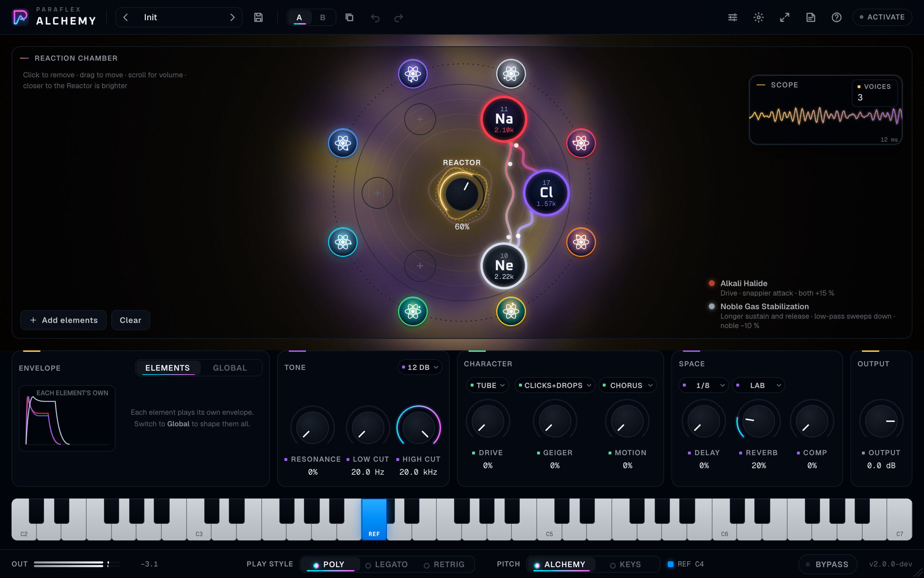Click the Add elements button
Image resolution: width=924 pixels, height=578 pixels.
pos(64,320)
